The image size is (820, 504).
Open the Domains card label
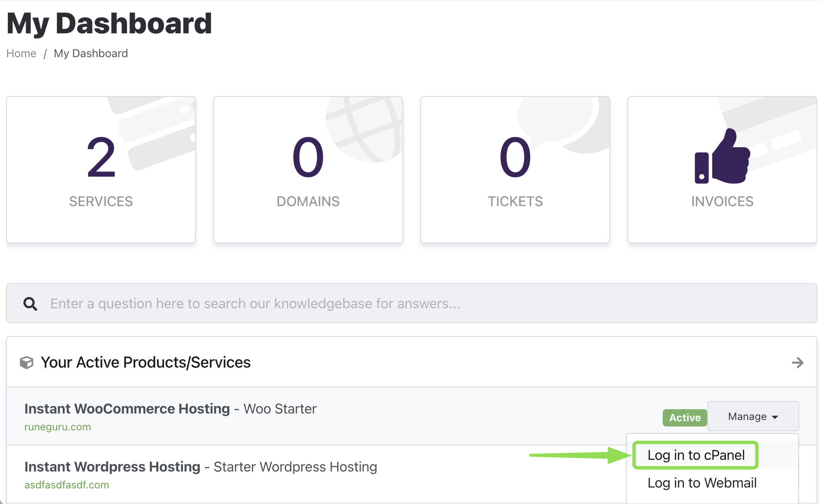coord(308,201)
